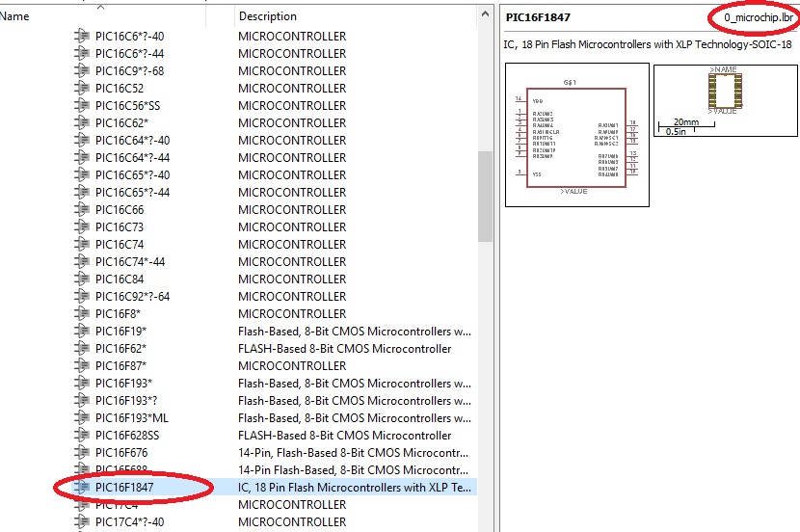Click the device icon beside PIC16F8*
This screenshot has width=800, height=532.
coord(82,313)
